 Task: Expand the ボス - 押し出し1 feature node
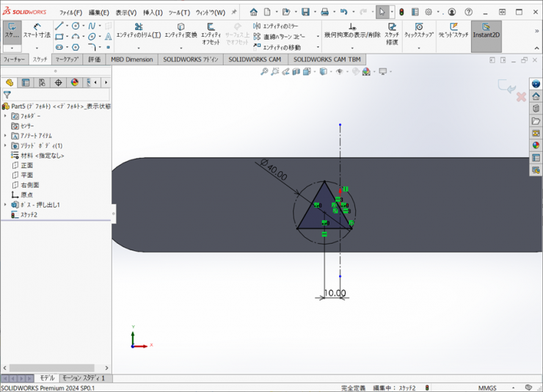point(6,206)
